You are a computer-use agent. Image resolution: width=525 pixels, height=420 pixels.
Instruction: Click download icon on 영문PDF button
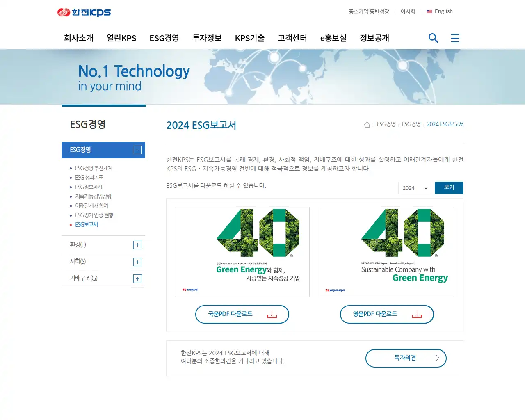[417, 315]
